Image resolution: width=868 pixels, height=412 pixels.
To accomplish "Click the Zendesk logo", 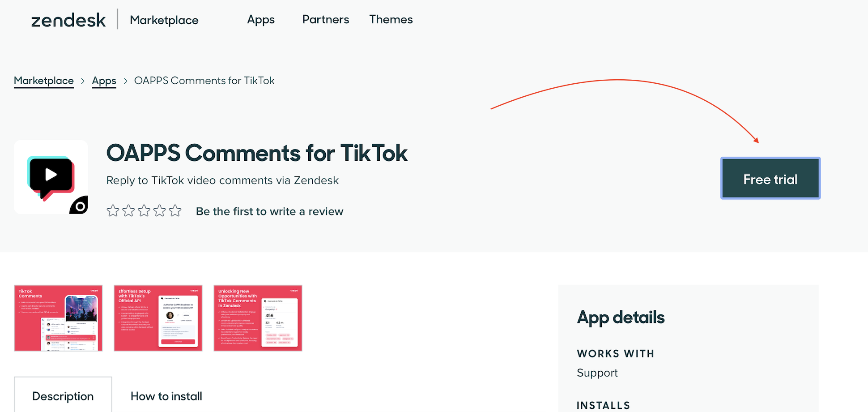I will 68,20.
